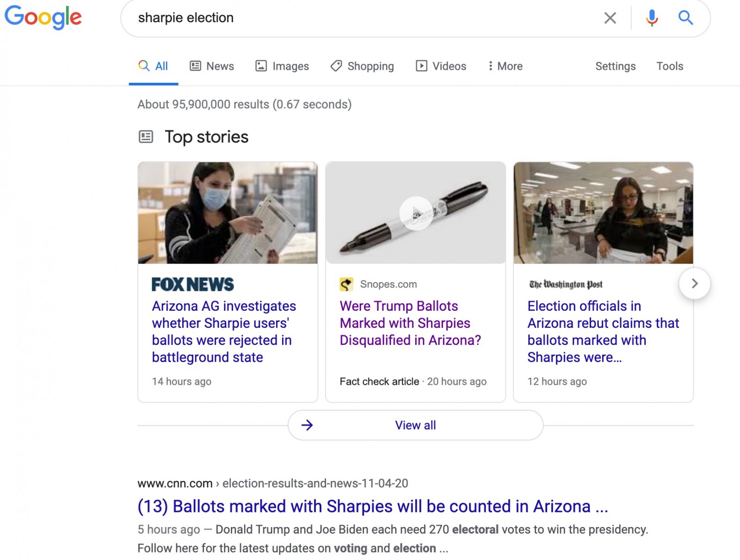Switch to the Shopping tab
This screenshot has width=740, height=560.
[362, 66]
